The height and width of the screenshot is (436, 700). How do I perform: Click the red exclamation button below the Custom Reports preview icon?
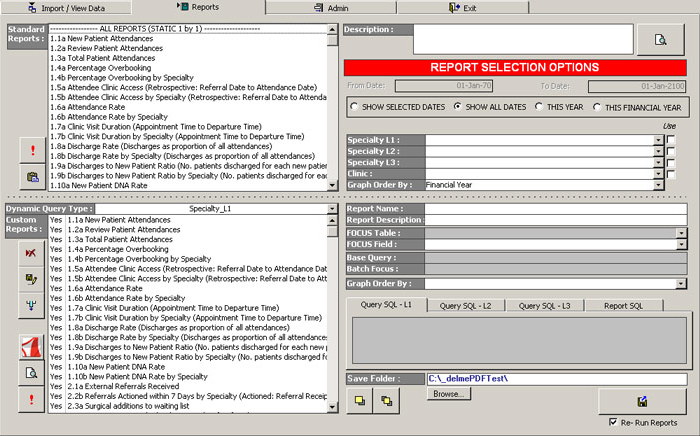coord(31,399)
